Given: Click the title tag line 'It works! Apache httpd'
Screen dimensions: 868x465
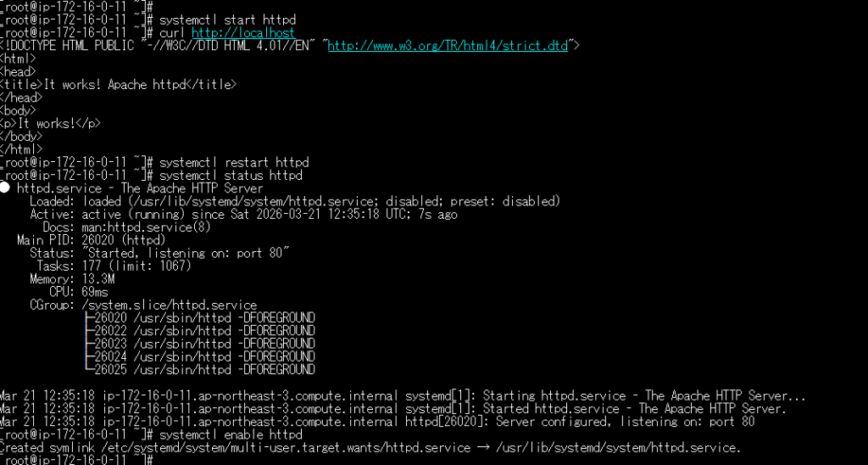Looking at the screenshot, I should tap(119, 84).
